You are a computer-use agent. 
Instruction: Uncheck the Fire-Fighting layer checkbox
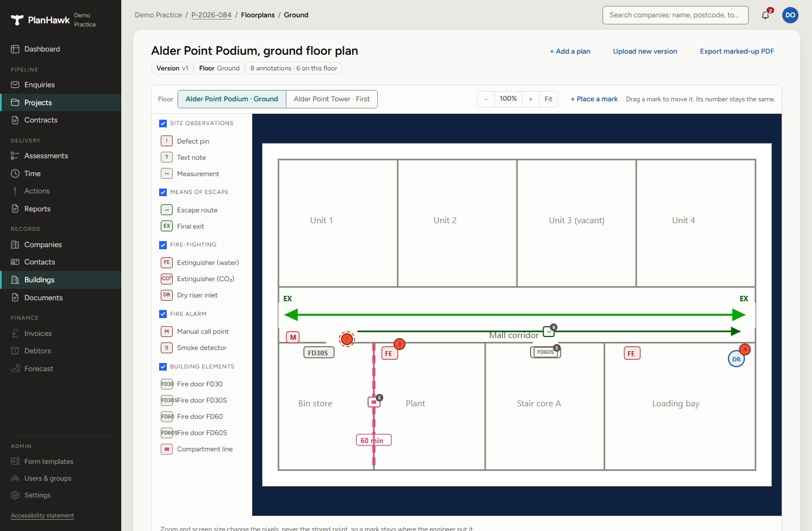tap(163, 245)
